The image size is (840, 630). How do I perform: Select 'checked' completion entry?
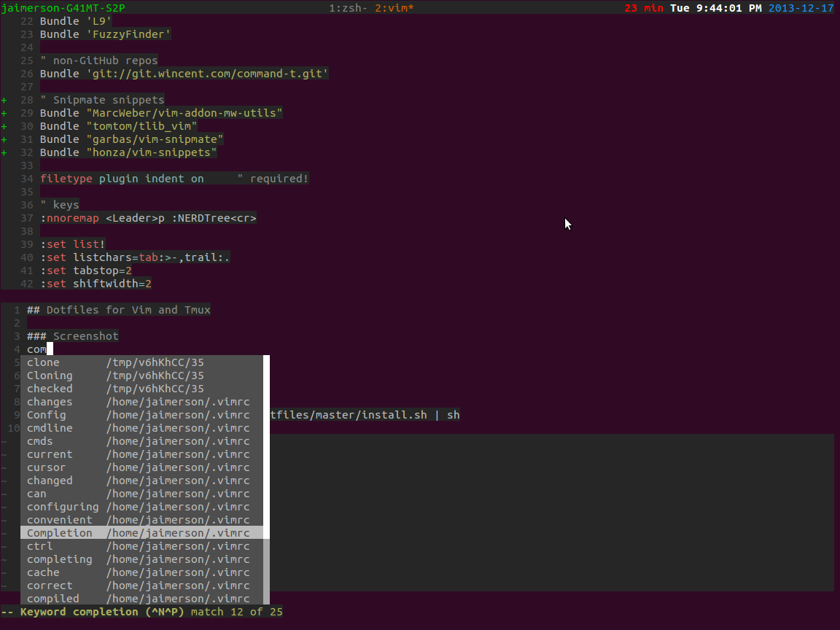coord(142,389)
